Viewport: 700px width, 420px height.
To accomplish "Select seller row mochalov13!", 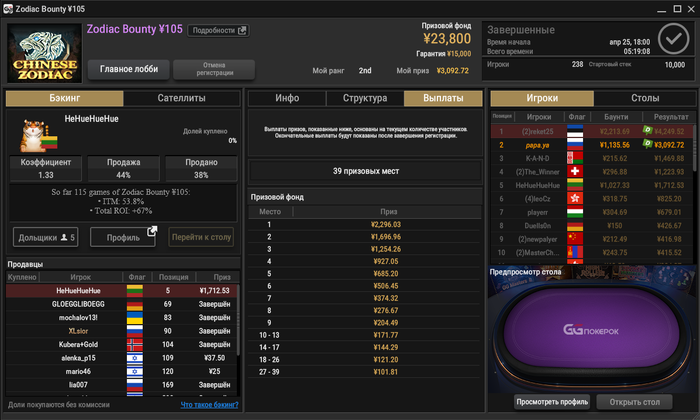I will (121, 317).
